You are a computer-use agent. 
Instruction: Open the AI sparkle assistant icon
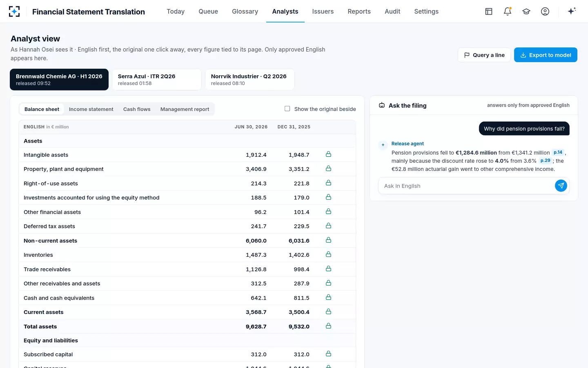572,11
